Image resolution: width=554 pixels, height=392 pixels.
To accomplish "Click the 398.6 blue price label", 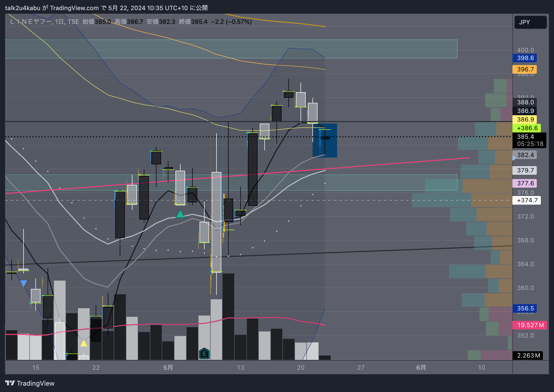I will pyautogui.click(x=525, y=58).
